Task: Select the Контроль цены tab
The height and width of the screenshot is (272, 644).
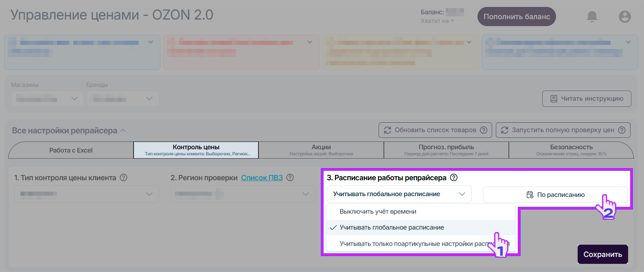Action: [x=196, y=150]
